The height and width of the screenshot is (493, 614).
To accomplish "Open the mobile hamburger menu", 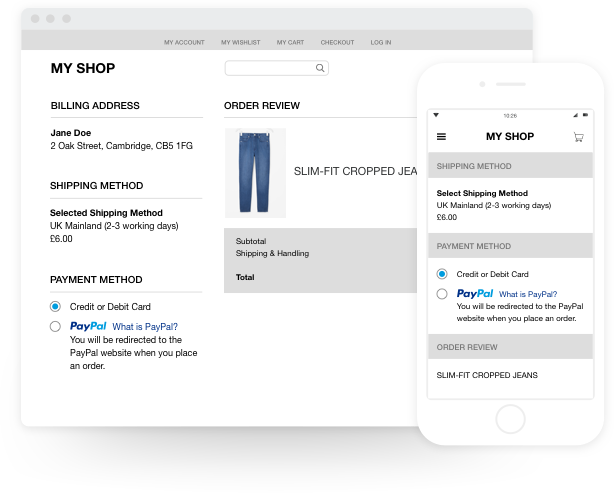I will coord(442,137).
